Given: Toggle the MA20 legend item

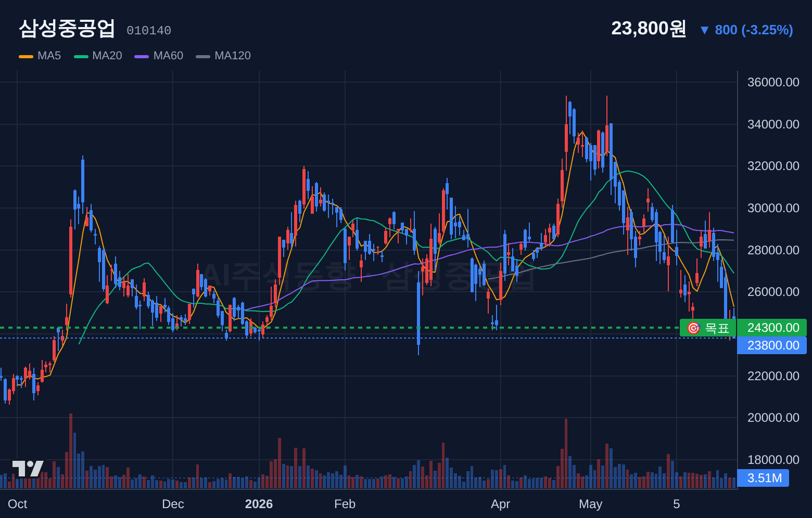Looking at the screenshot, I should (98, 56).
